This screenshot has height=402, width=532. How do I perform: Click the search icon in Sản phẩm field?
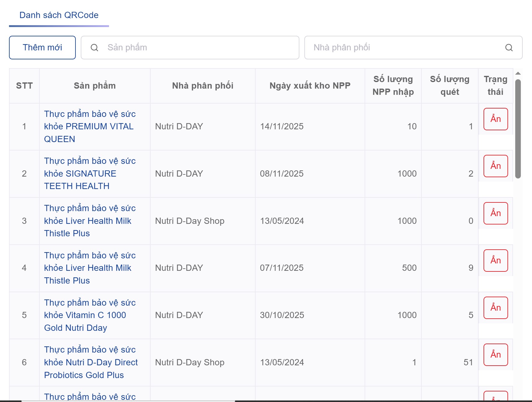94,48
